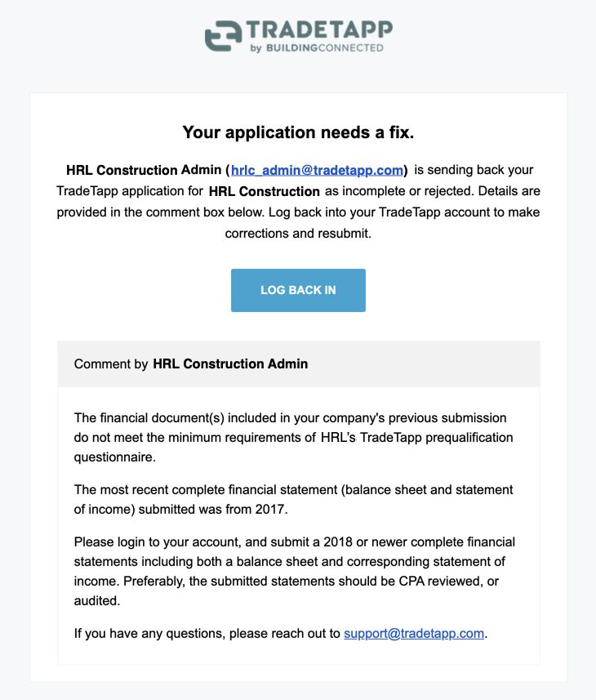Click the "Your application needs a fix." heading
The width and height of the screenshot is (596, 700).
[298, 132]
